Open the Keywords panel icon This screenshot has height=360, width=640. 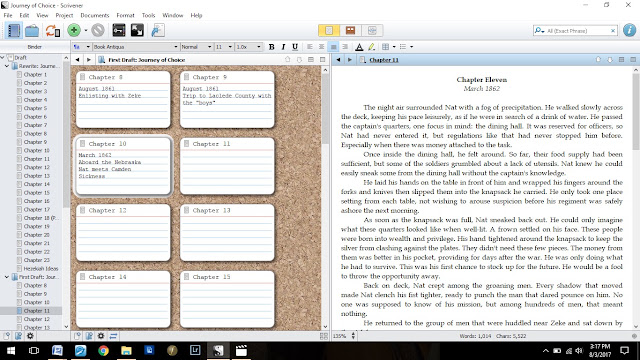119,31
